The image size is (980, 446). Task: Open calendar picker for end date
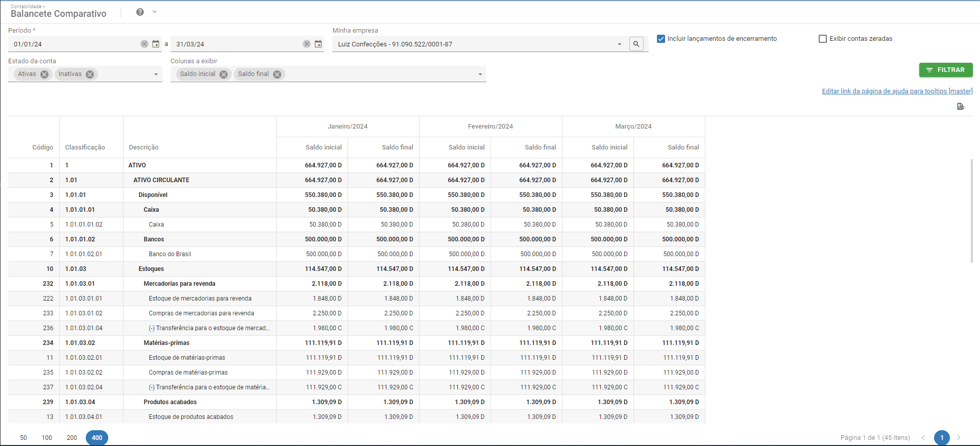pyautogui.click(x=318, y=44)
